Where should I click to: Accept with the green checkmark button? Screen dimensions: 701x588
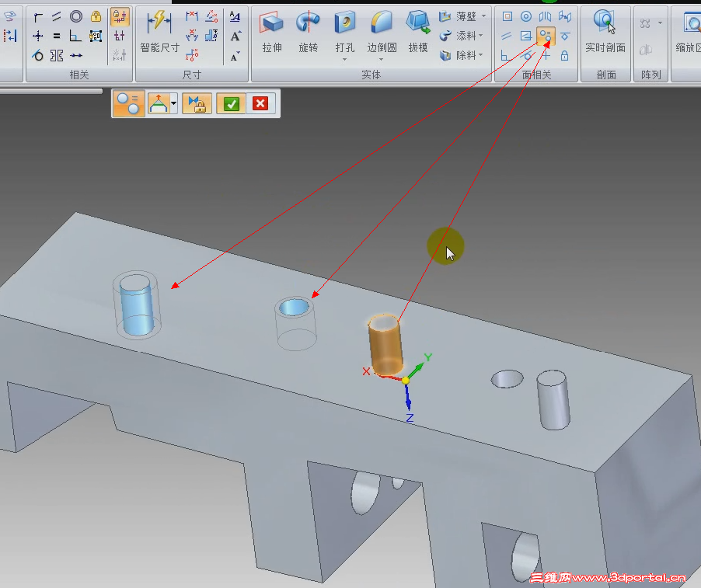click(x=231, y=103)
